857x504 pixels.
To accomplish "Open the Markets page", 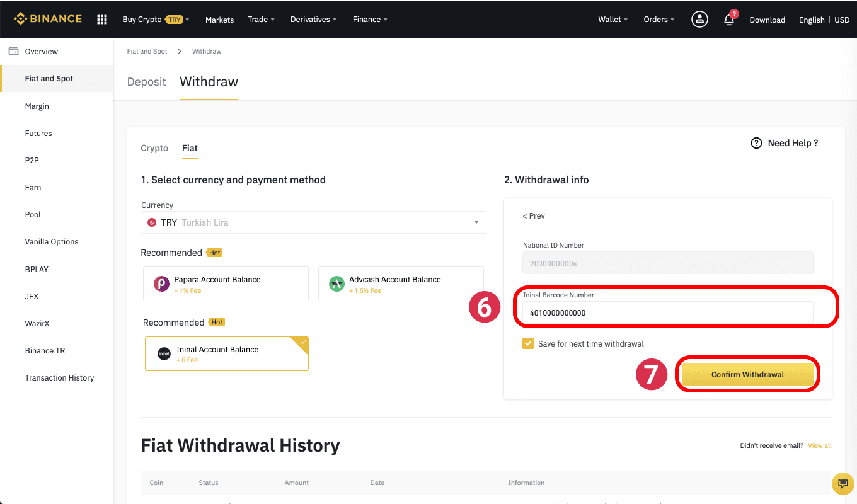I will (x=219, y=20).
